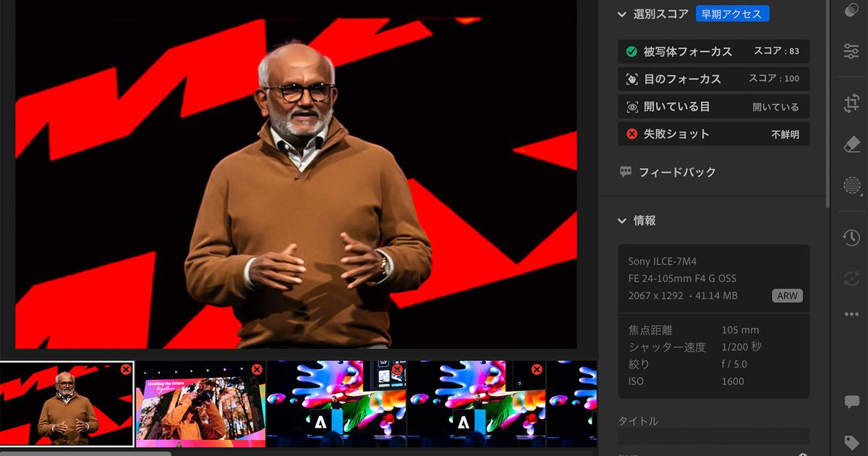The width and height of the screenshot is (868, 456).
Task: Click the '開いている' status text
Action: pos(775,106)
